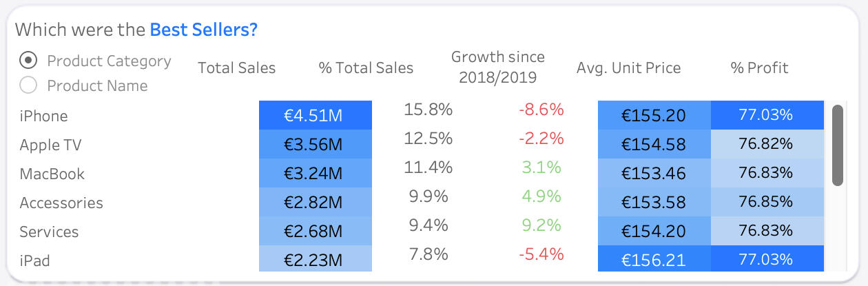The height and width of the screenshot is (286, 868).
Task: Select the Accessories row label
Action: pos(61,203)
